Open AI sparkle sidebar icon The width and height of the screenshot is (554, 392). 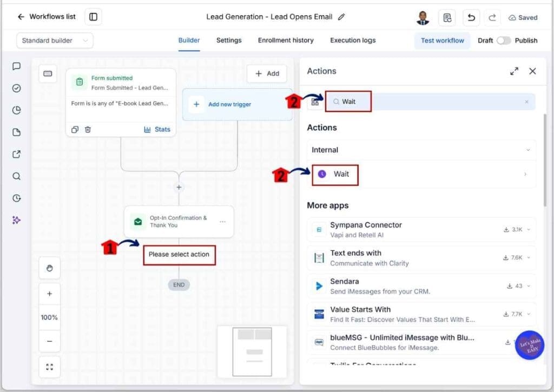click(16, 220)
